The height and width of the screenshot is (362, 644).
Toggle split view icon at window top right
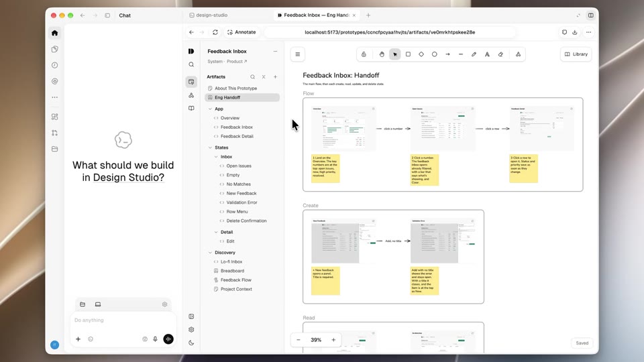(x=590, y=15)
